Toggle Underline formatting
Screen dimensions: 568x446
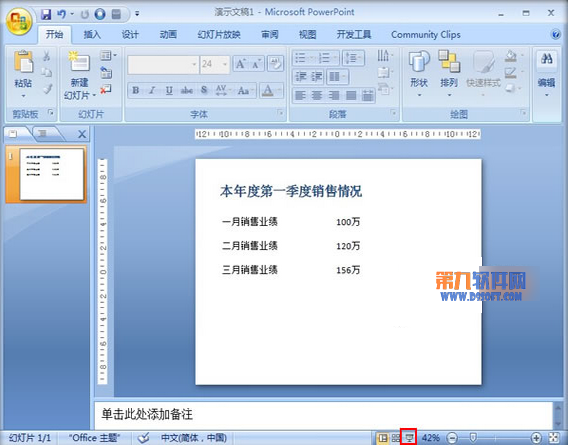tap(169, 90)
